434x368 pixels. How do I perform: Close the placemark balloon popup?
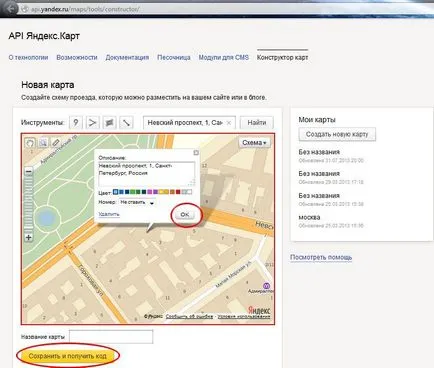[x=196, y=153]
